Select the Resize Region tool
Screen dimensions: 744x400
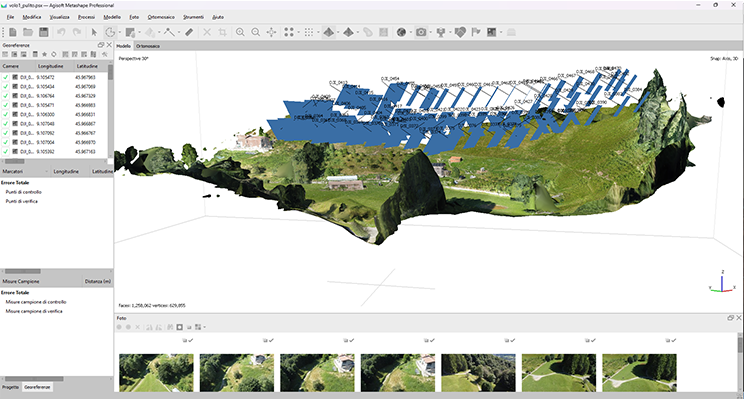tap(130, 32)
